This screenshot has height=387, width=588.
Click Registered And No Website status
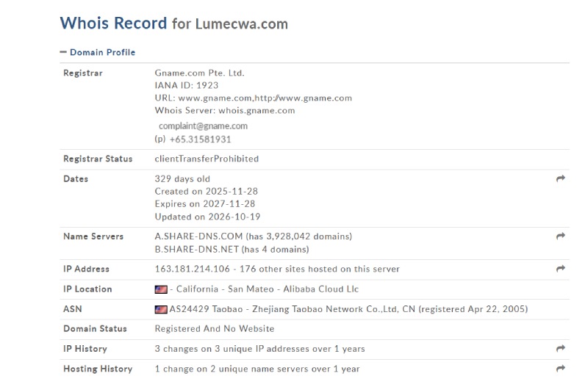click(x=215, y=328)
